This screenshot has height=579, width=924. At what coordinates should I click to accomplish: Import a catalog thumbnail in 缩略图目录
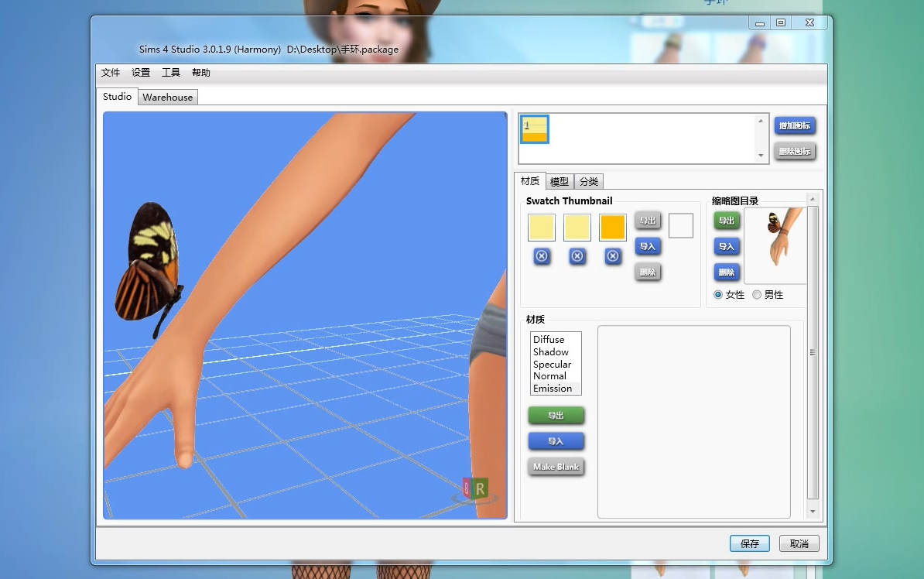point(727,246)
